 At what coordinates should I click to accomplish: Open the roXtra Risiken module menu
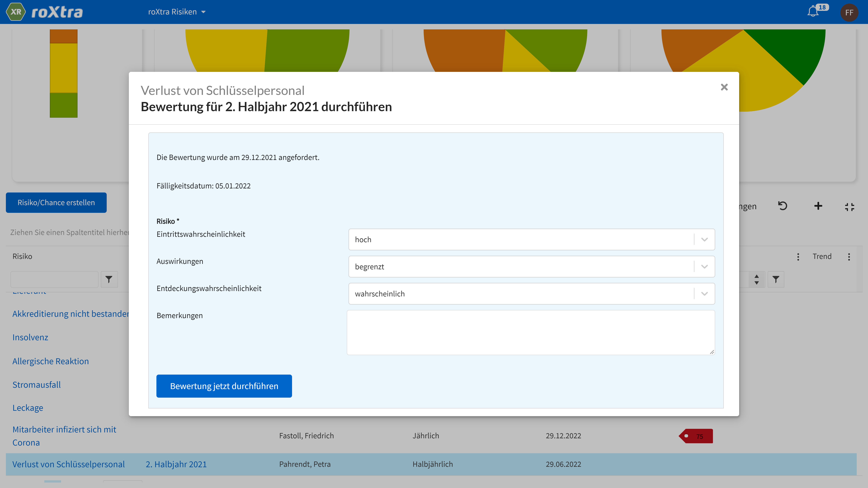177,12
